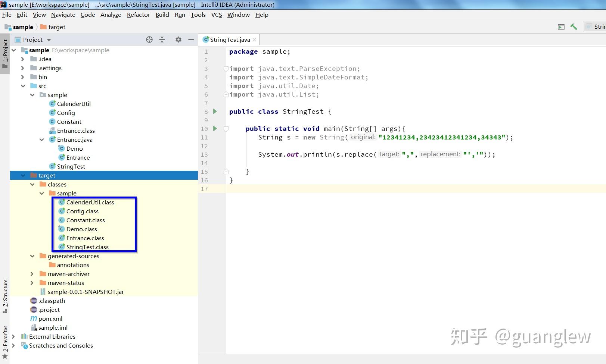This screenshot has height=364, width=606.
Task: Select the Scratches and Consoles icon
Action: pyautogui.click(x=24, y=345)
